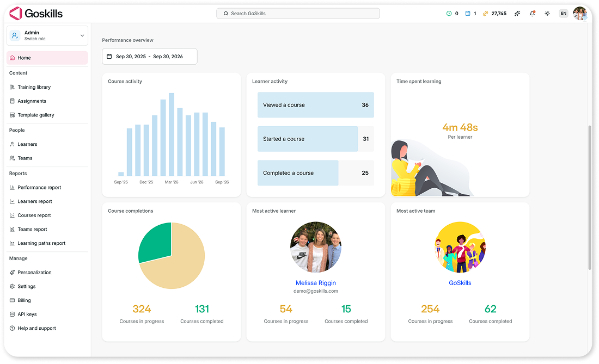Click the Template gallery icon
Image resolution: width=599 pixels, height=364 pixels.
[x=12, y=115]
